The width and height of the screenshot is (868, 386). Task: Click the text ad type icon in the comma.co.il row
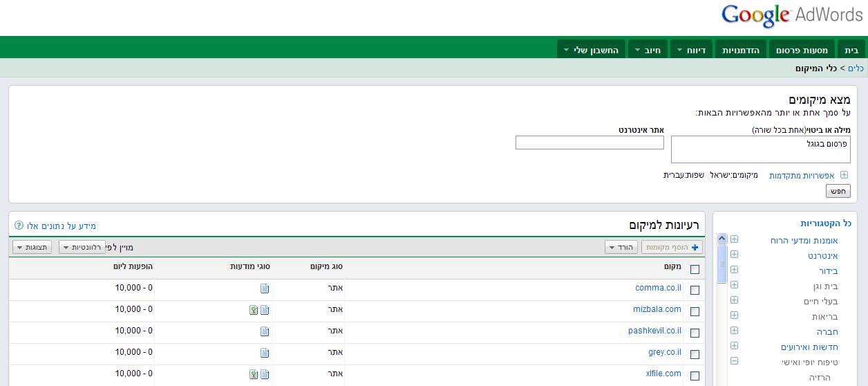pyautogui.click(x=265, y=288)
